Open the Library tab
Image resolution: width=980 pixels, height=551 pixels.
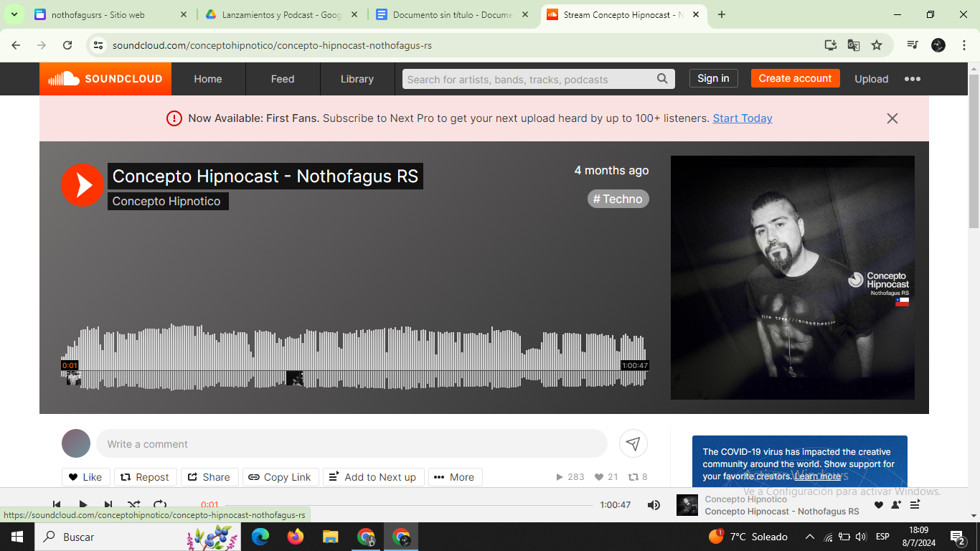pos(357,79)
